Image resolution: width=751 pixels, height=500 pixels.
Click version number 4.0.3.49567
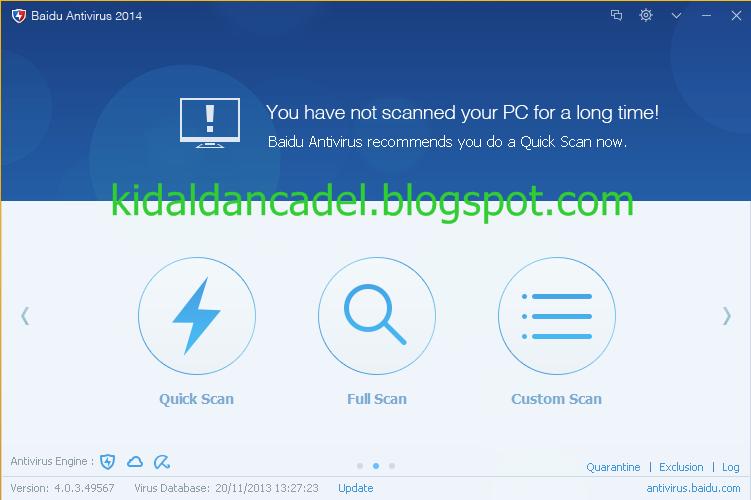coord(84,488)
